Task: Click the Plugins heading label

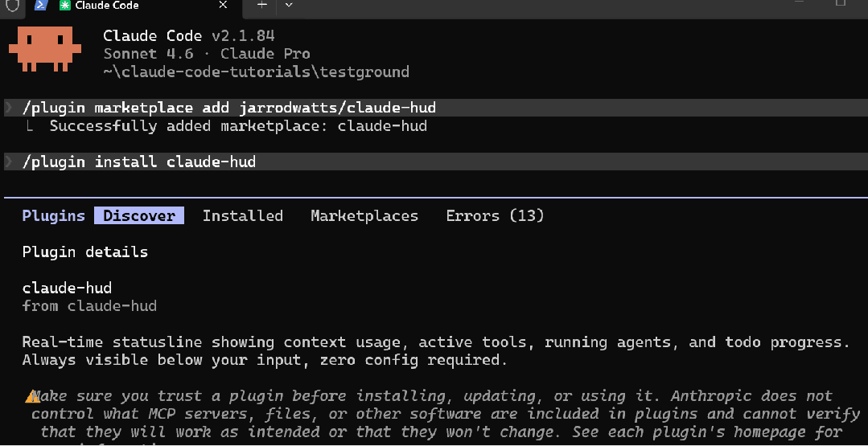Action: point(53,215)
